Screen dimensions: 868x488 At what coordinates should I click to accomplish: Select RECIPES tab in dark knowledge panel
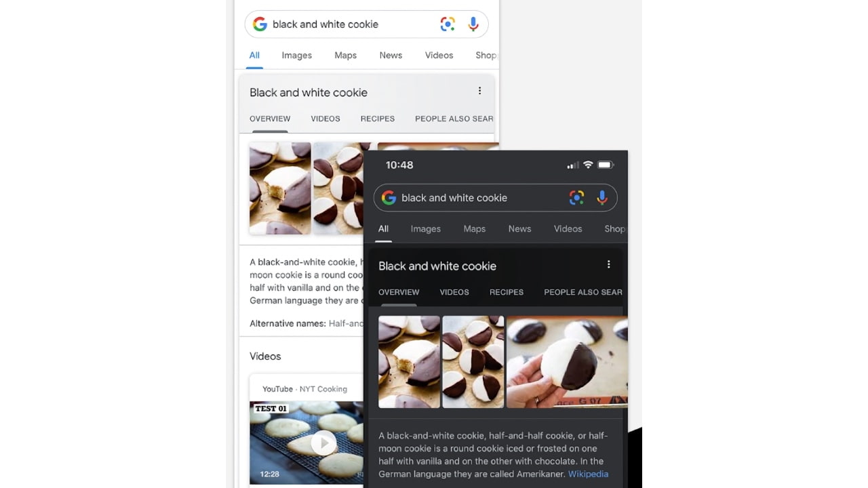click(507, 292)
